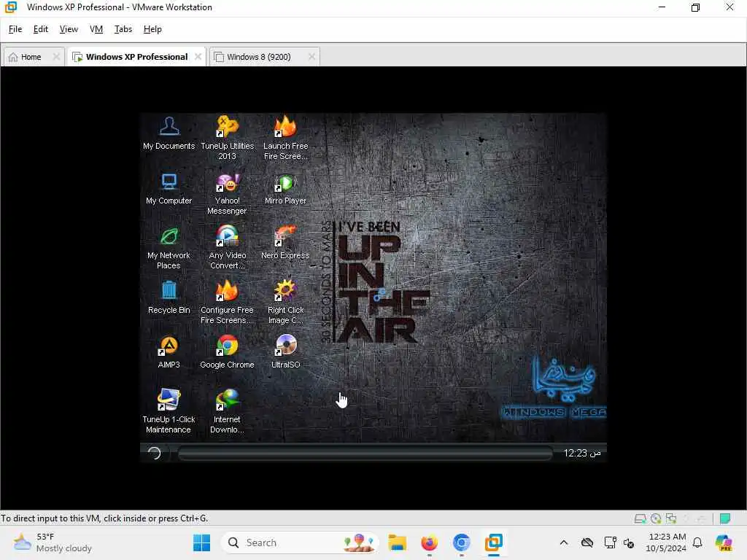Select TuneUp Utilities 2013 shortcut
This screenshot has height=560, width=747.
click(228, 138)
